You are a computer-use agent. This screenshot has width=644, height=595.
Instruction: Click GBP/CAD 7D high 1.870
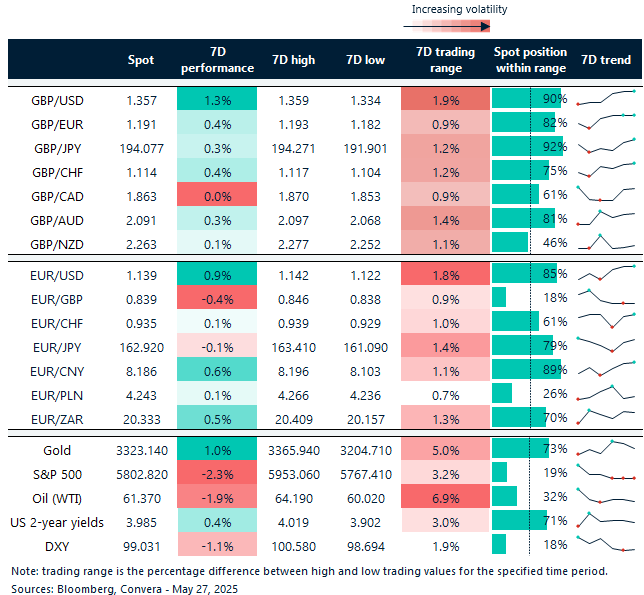[x=293, y=197]
